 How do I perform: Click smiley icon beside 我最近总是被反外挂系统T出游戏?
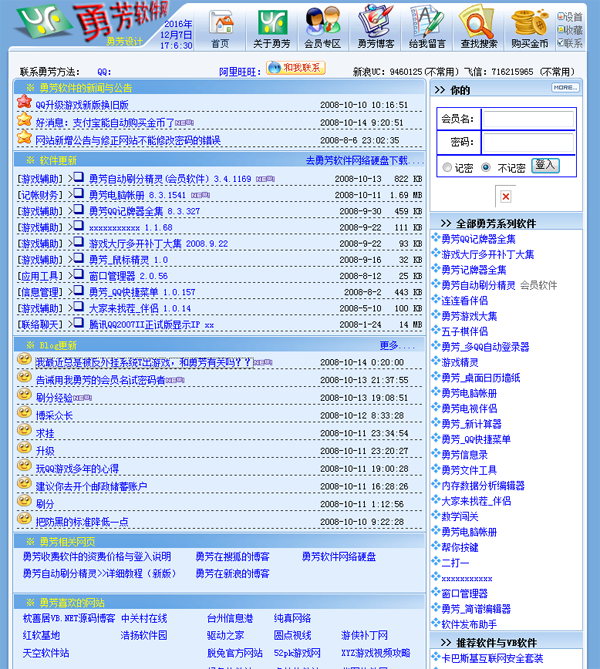24,359
